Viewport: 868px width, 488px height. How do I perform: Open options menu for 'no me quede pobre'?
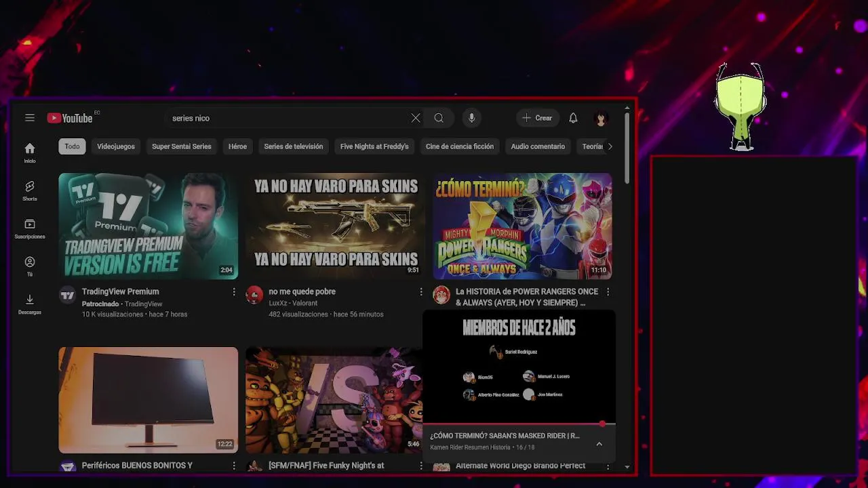tap(421, 291)
